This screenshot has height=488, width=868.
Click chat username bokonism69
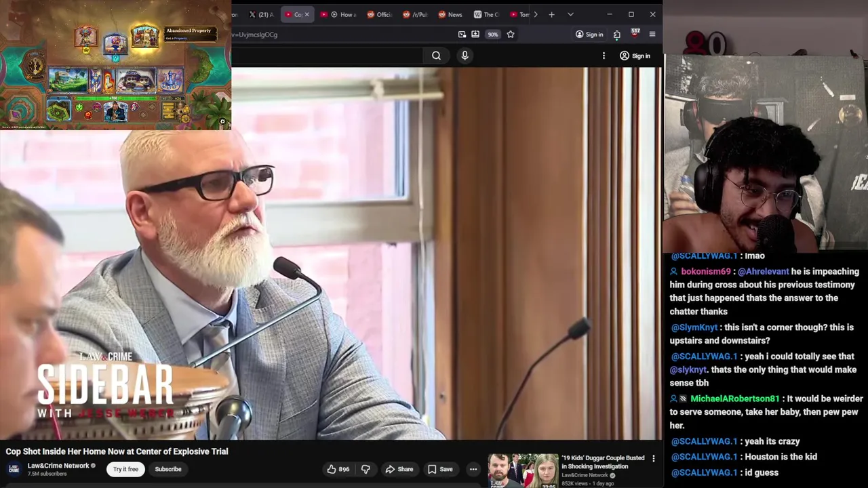pos(706,271)
